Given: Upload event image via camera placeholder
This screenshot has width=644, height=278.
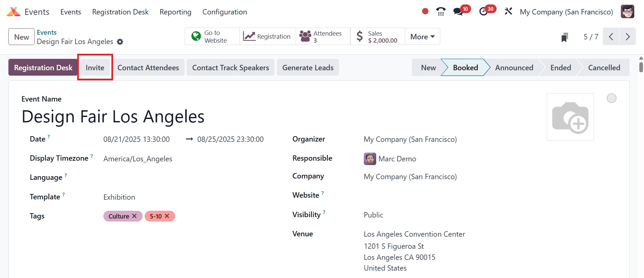Looking at the screenshot, I should click(x=570, y=117).
